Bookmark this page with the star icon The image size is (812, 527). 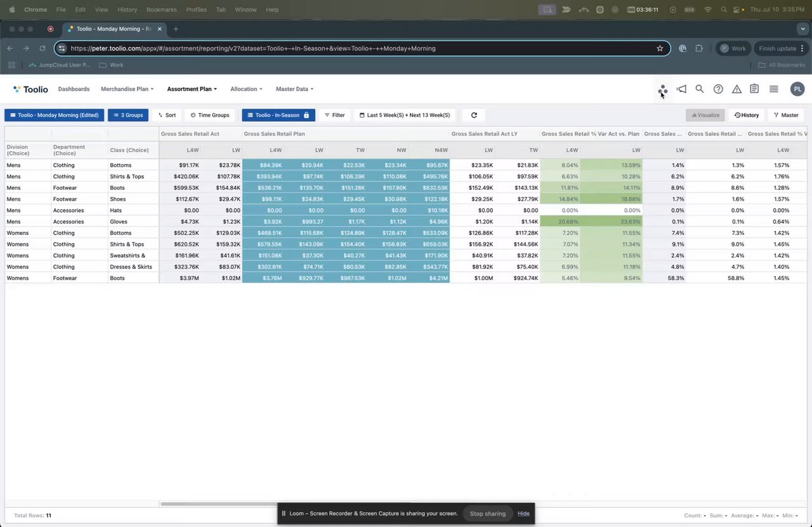[660, 48]
